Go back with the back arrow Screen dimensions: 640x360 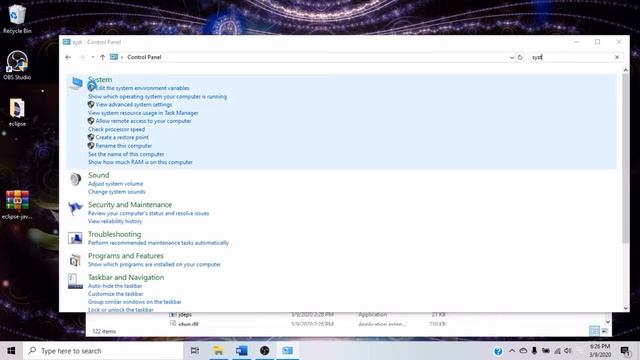click(68, 57)
